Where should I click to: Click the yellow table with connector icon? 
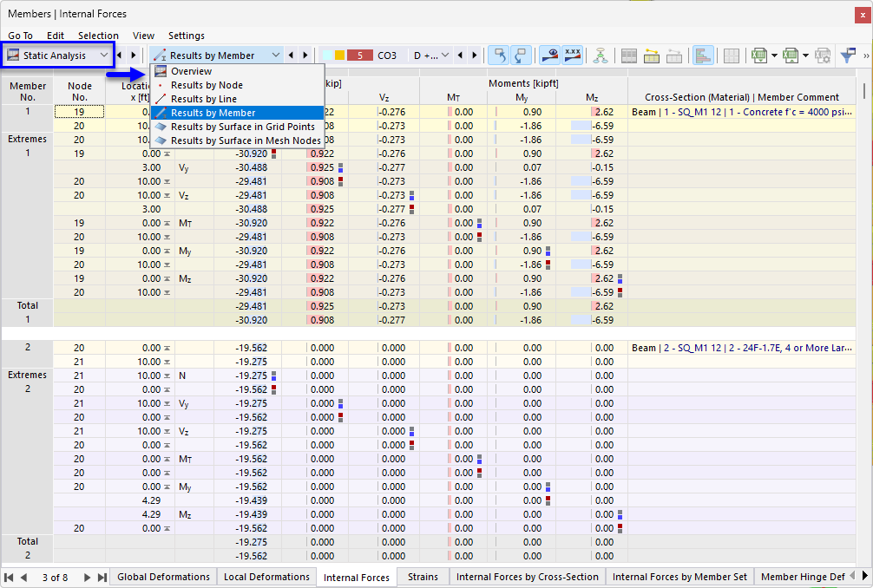pyautogui.click(x=652, y=56)
